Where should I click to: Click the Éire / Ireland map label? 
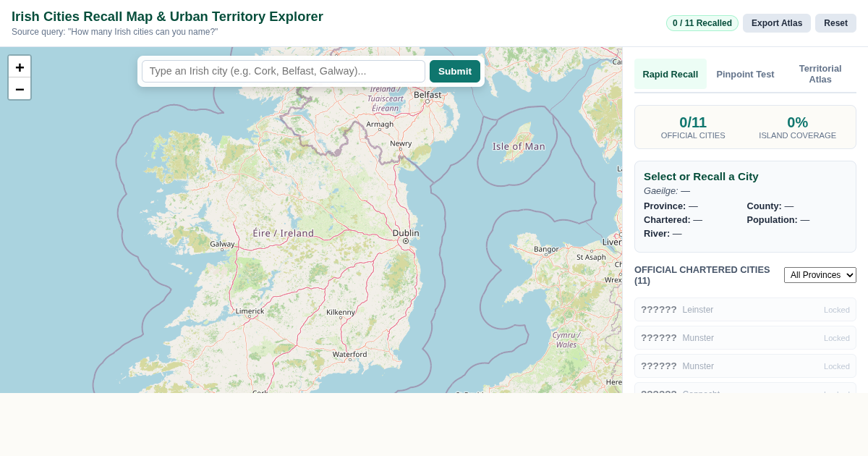pos(284,233)
